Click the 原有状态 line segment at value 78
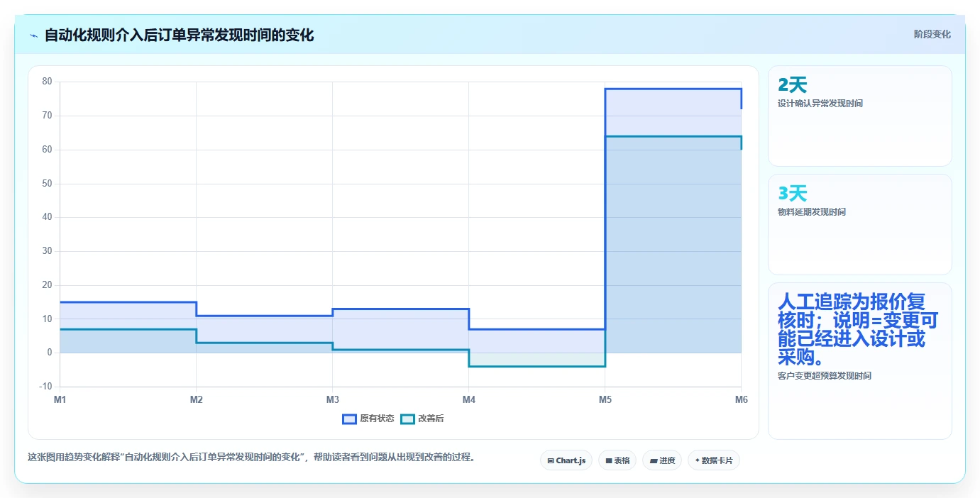 point(673,89)
